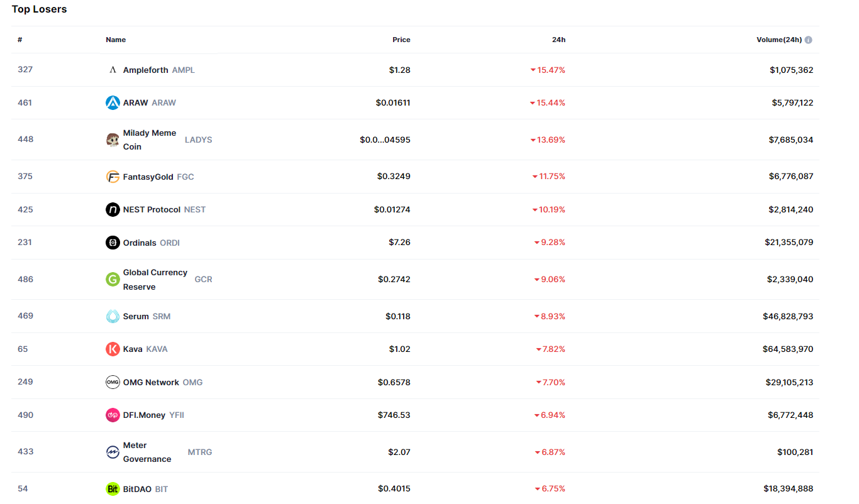This screenshot has width=859, height=504.
Task: Click the Ordinals ORDI logo icon
Action: tap(113, 243)
